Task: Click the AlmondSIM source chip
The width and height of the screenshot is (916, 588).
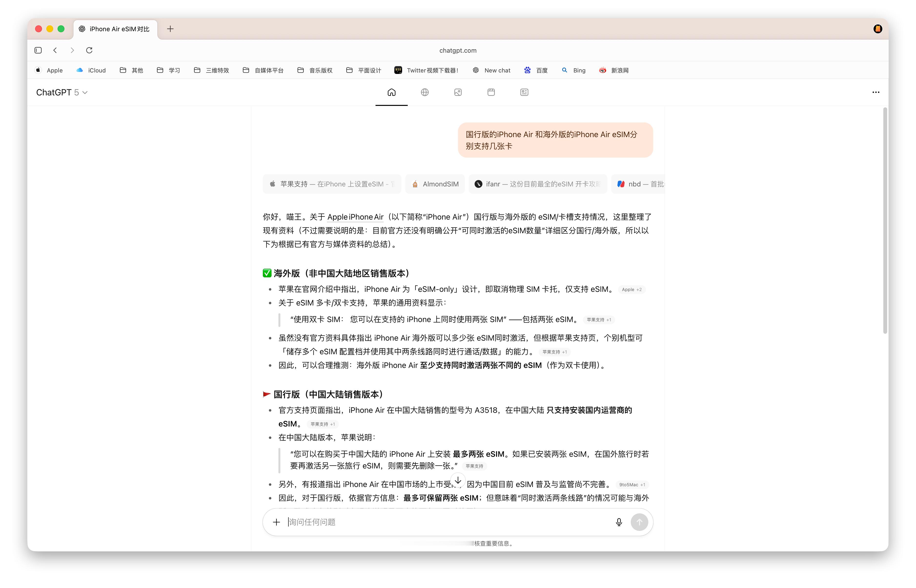Action: tap(435, 184)
